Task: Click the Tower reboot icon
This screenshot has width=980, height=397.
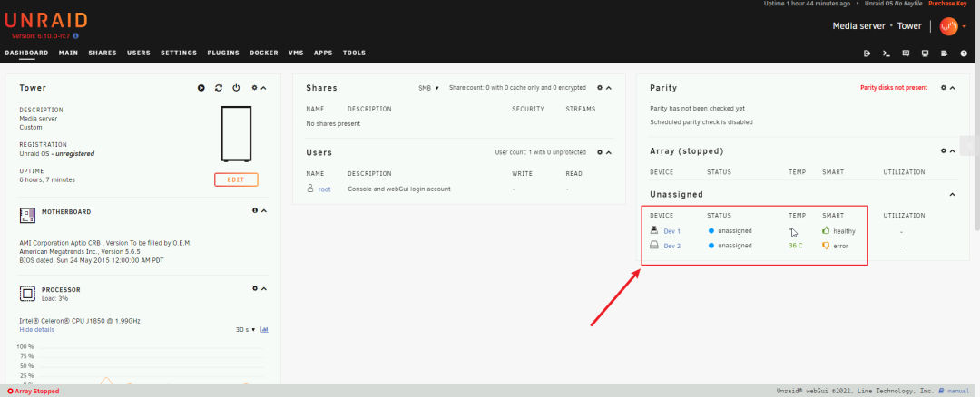Action: [x=219, y=88]
